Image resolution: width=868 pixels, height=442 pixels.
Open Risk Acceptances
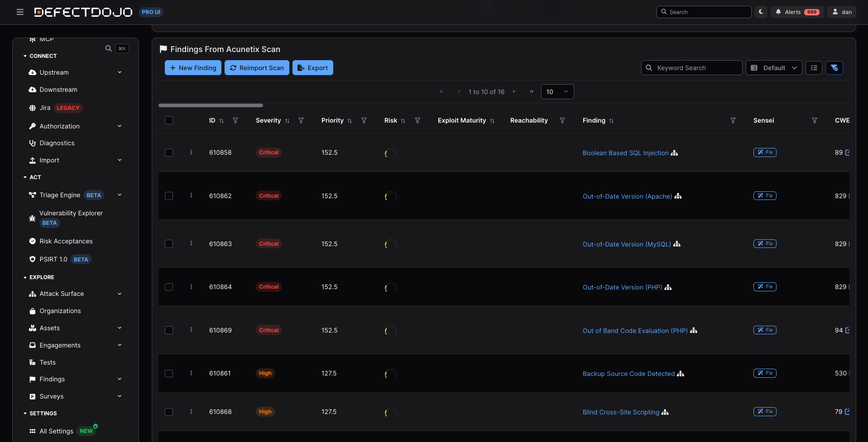pos(66,241)
